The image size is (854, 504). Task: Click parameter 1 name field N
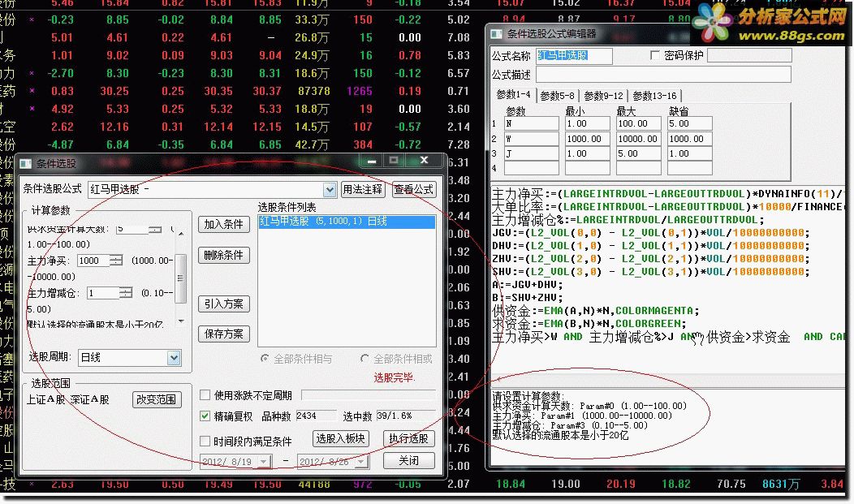pyautogui.click(x=532, y=123)
